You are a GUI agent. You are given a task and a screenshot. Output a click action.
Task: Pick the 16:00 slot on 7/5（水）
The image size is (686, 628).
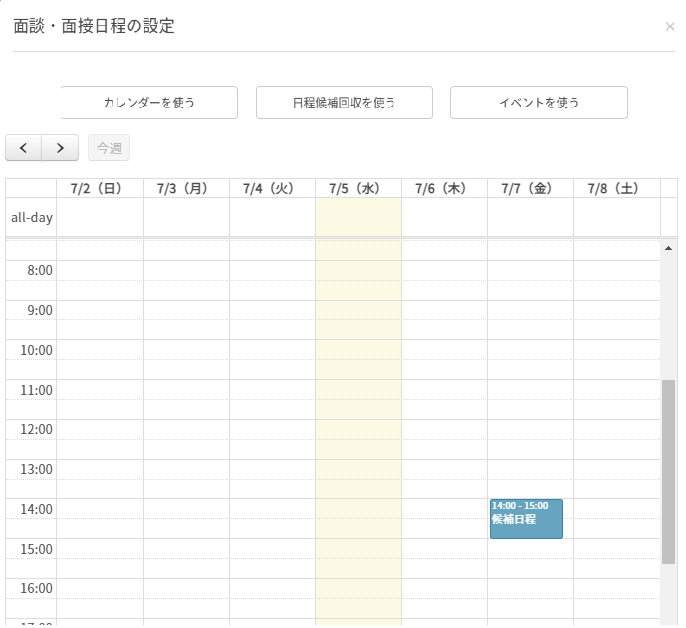pos(358,588)
